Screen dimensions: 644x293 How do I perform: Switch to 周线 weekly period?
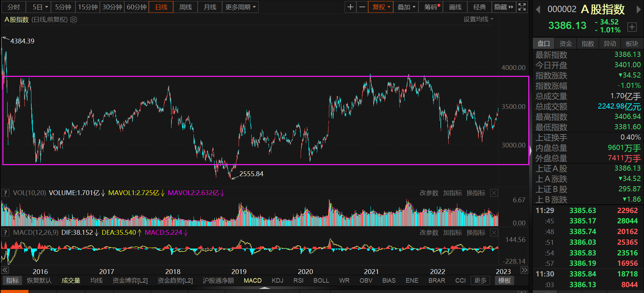point(186,7)
